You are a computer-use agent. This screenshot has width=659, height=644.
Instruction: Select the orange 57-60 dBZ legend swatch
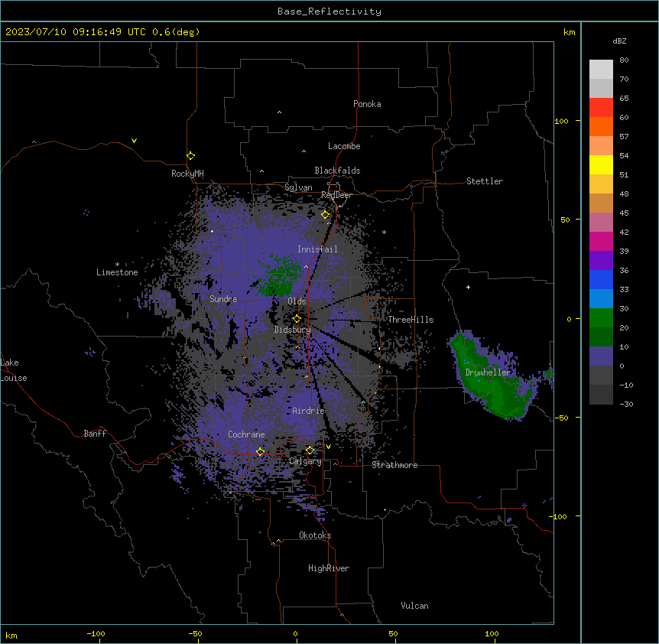point(601,126)
